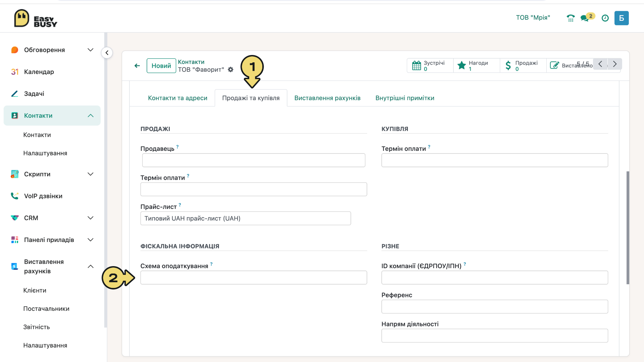Click the Обговорення orange icon
The image size is (644, 362).
coord(14,50)
